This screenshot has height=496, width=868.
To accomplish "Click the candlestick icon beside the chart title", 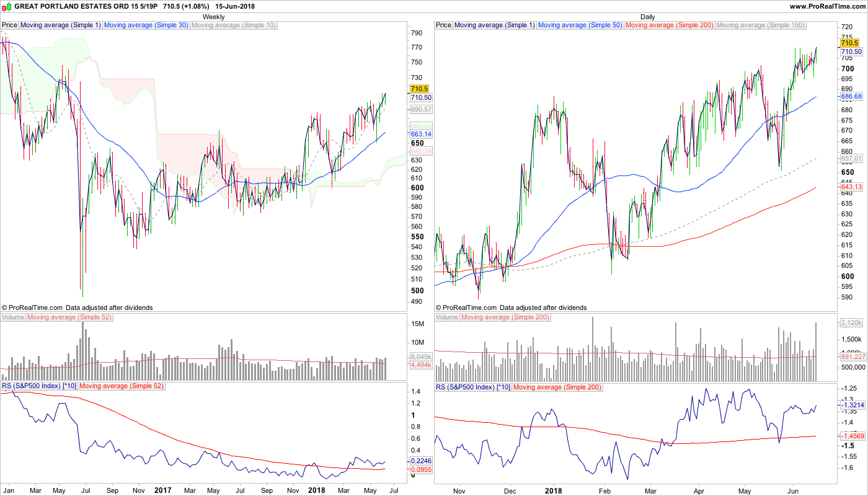I will pos(7,6).
